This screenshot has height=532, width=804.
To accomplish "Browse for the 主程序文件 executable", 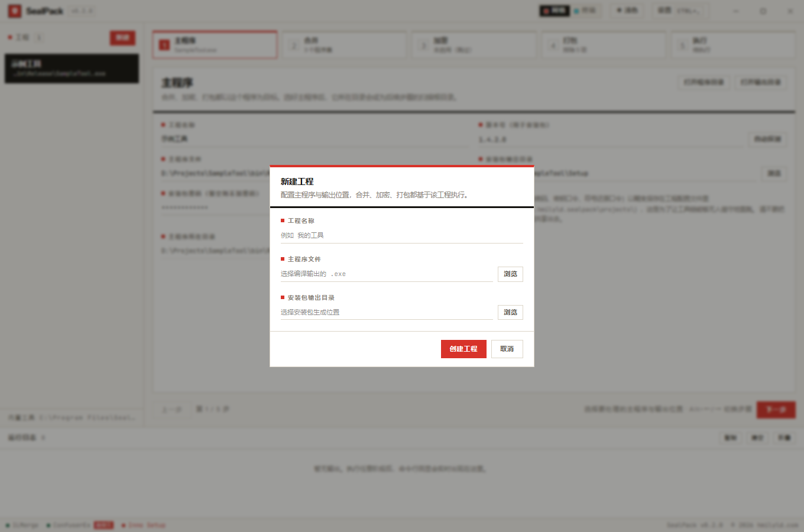I will tap(510, 274).
